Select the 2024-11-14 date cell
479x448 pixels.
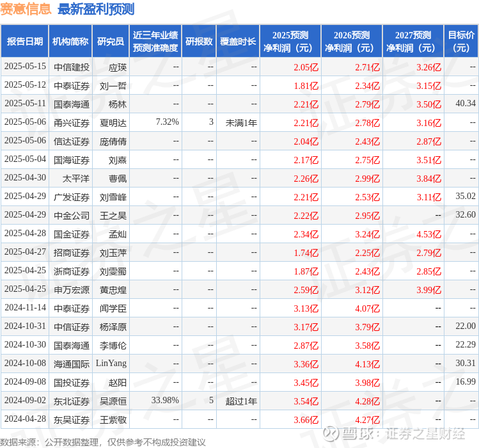[25, 307]
